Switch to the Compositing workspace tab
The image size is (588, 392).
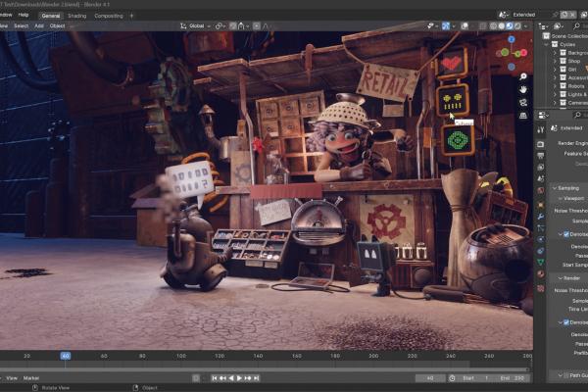click(x=109, y=16)
